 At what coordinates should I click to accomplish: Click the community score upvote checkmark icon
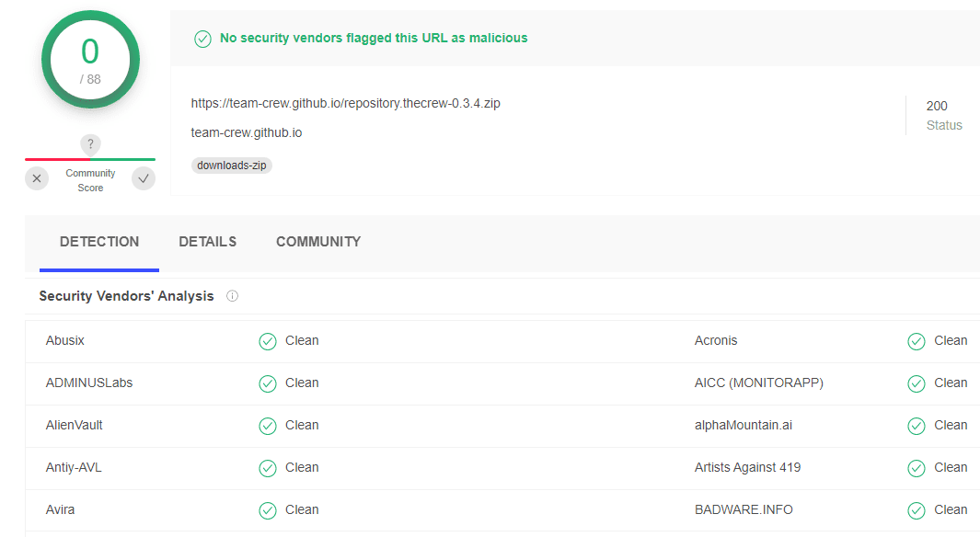point(144,178)
